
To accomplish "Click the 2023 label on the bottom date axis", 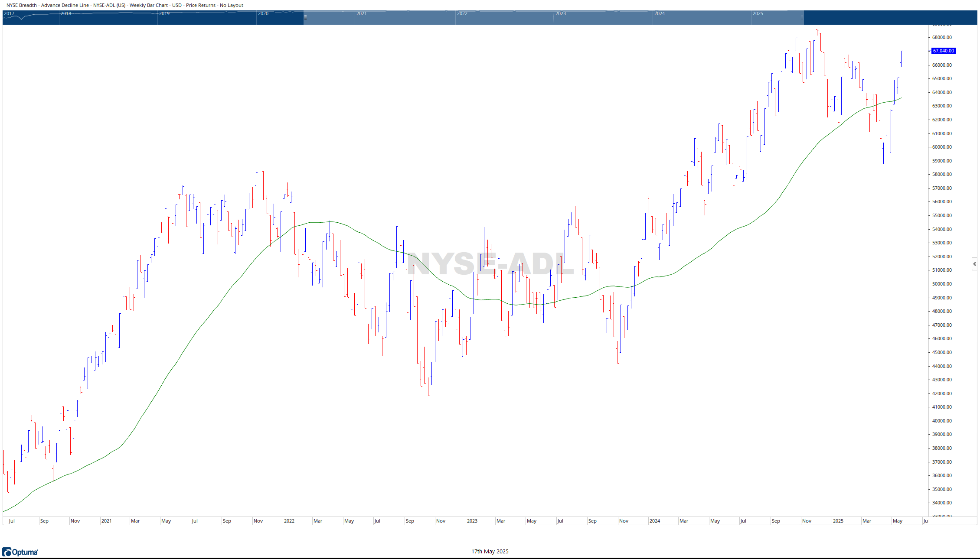I will [x=472, y=521].
